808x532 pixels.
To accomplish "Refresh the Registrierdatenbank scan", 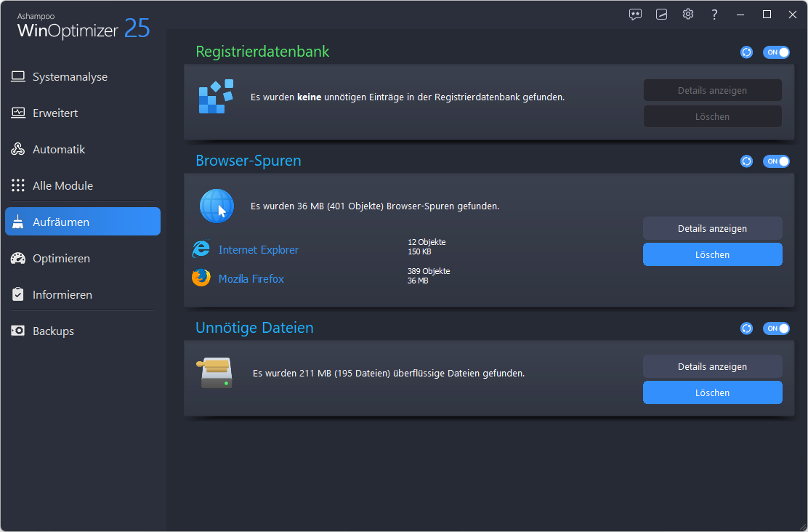I will pos(746,52).
